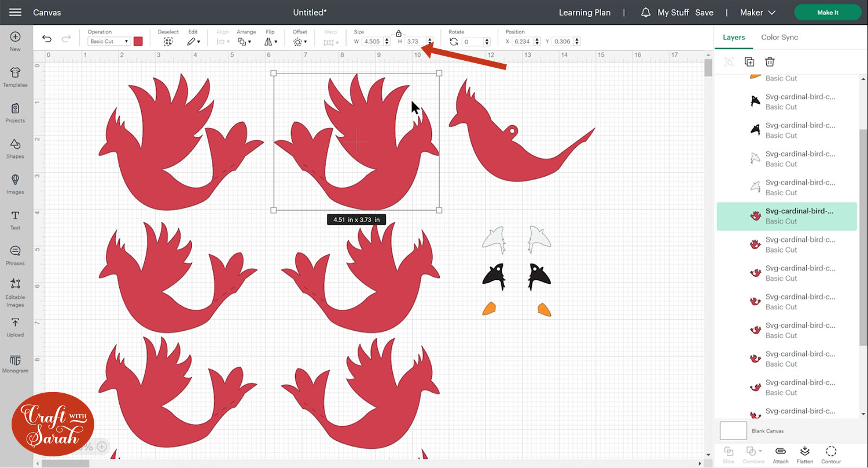Click the Untitled* project name
This screenshot has height=468, width=868.
tap(310, 12)
